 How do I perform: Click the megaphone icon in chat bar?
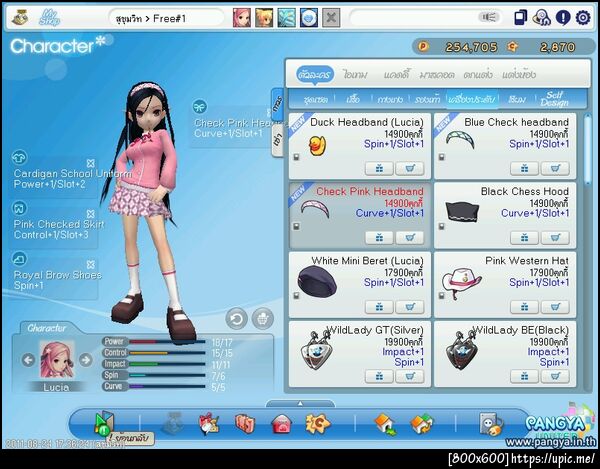click(x=489, y=17)
